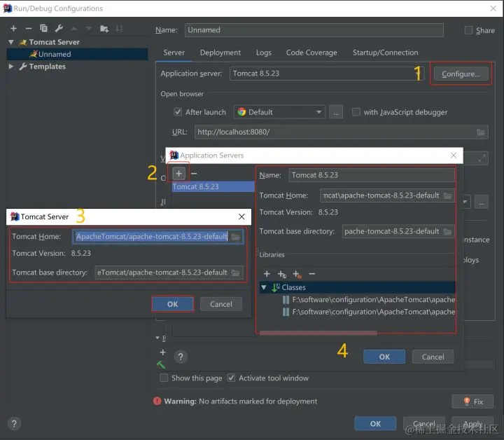Open URL browse folder icon
Screen dimensions: 504x440
(x=480, y=132)
